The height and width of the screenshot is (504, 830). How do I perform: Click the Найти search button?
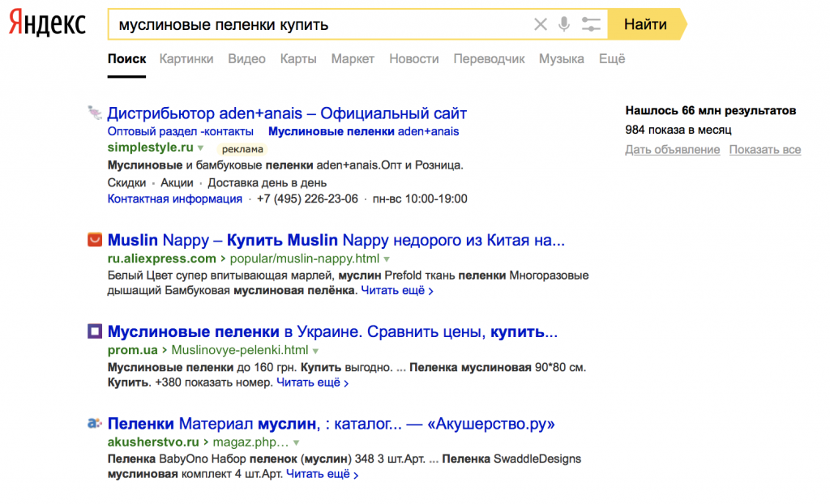(645, 24)
